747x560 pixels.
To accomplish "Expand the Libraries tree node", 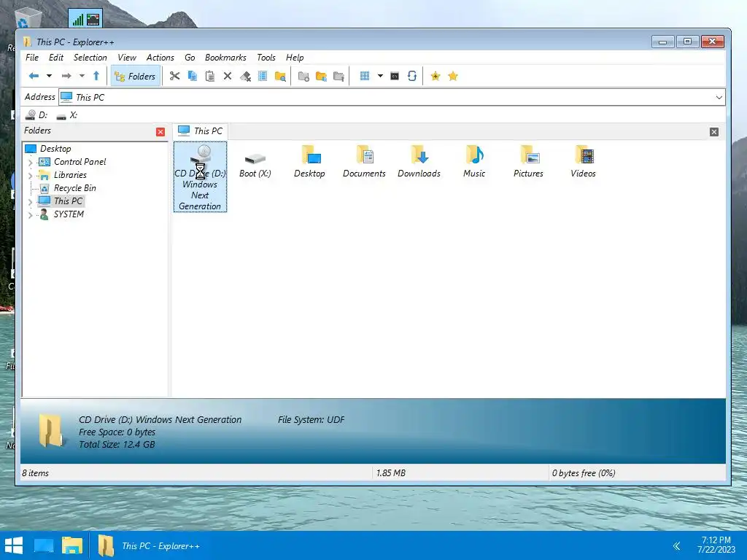I will click(31, 176).
